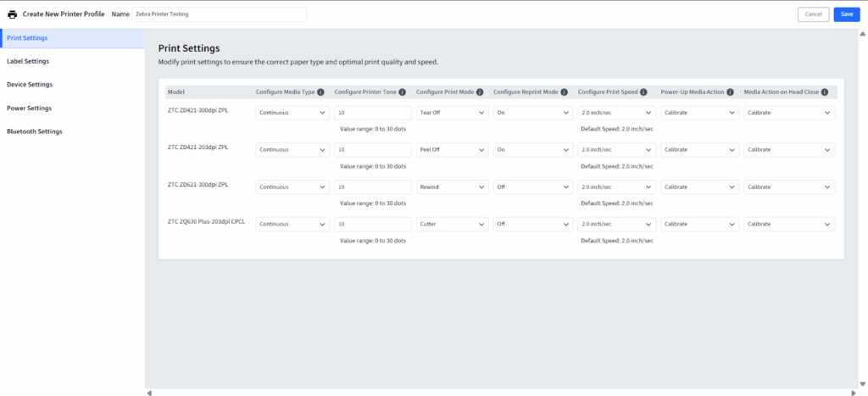Go to Bluetooth Settings
The image size is (868, 396).
tap(34, 131)
